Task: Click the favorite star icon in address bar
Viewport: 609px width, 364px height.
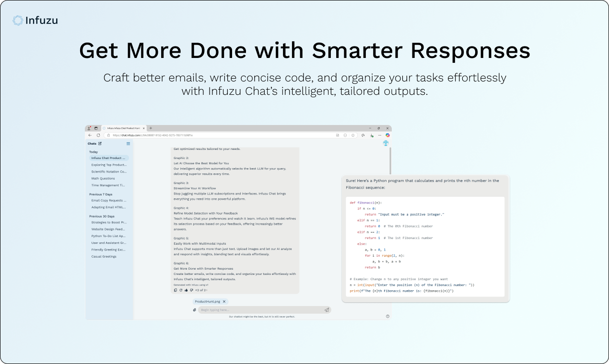Action: pyautogui.click(x=353, y=135)
